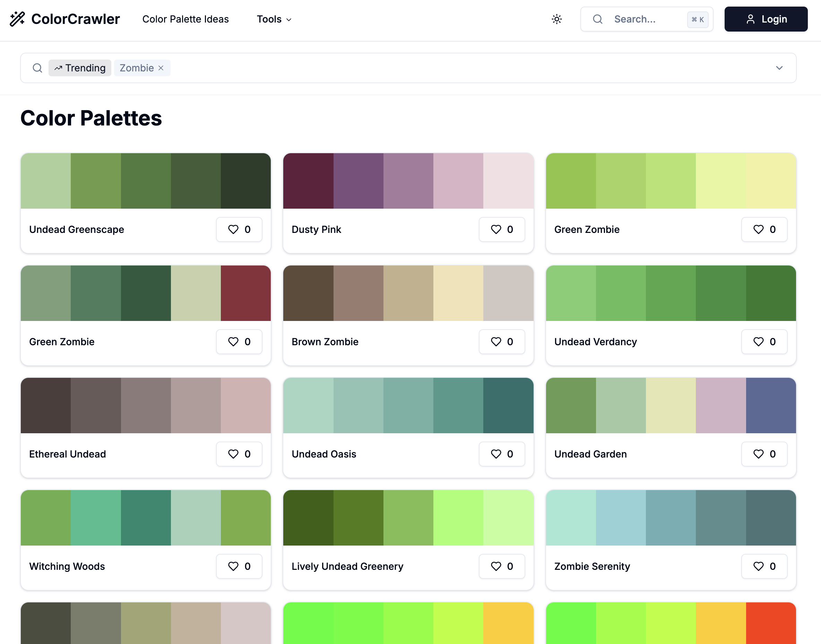Screen dimensions: 821x644
Task: Favorite the Undead Verdancy palette
Action: pyautogui.click(x=764, y=342)
